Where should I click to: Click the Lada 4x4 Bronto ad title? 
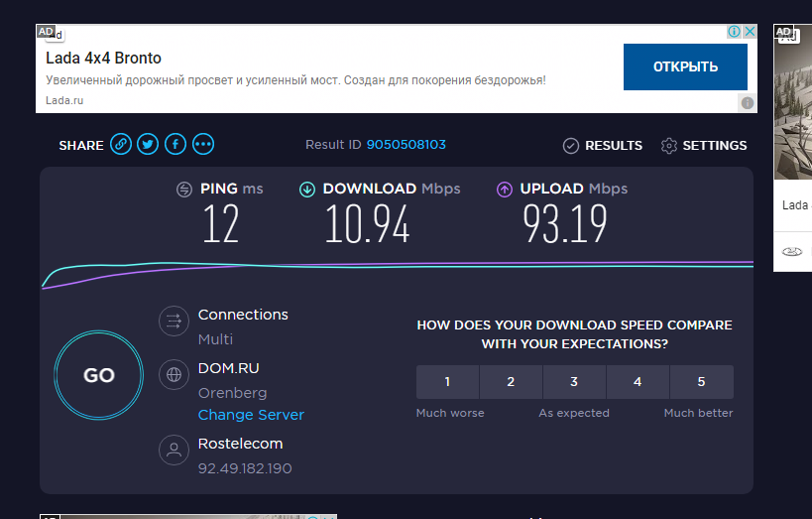click(103, 58)
